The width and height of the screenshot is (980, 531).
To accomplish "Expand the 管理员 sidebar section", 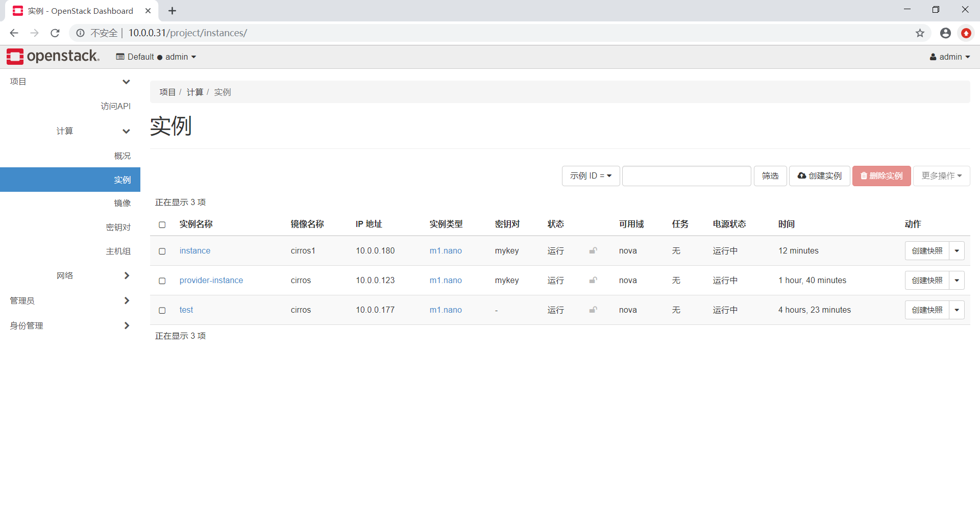I will point(70,300).
